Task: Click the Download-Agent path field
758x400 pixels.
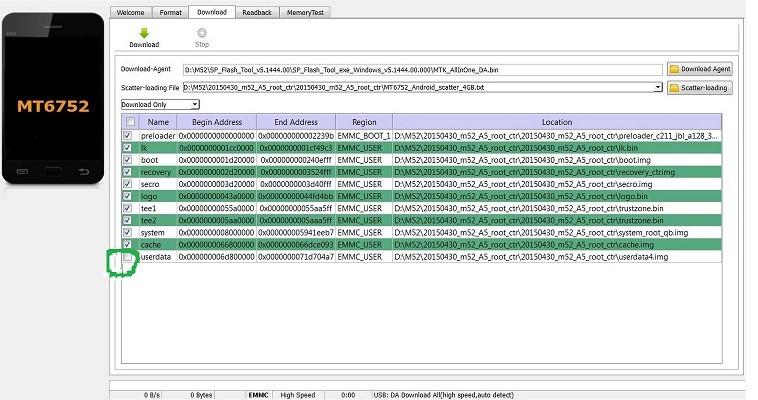Action: 423,70
